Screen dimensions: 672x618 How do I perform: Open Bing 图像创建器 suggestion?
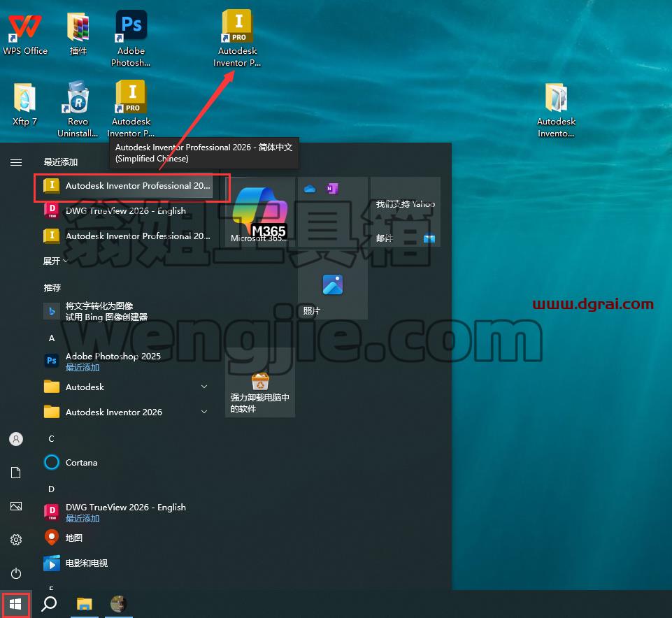pos(127,311)
